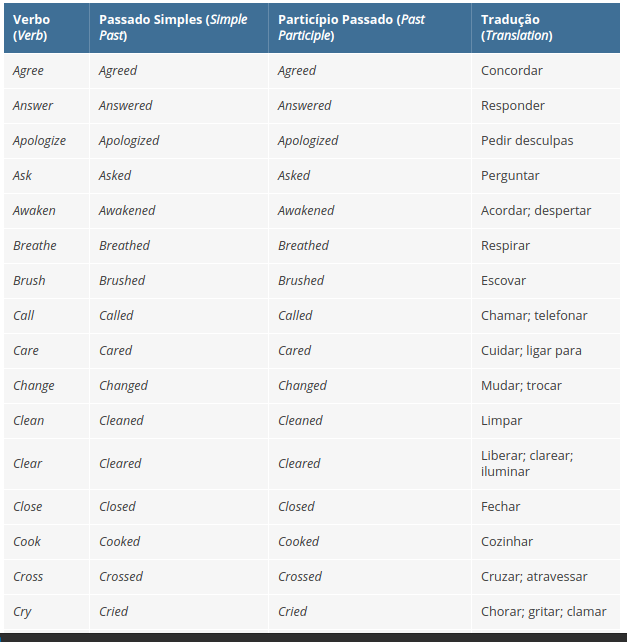
Task: Click the 'Chamar; telefonar' translation text
Action: (534, 316)
